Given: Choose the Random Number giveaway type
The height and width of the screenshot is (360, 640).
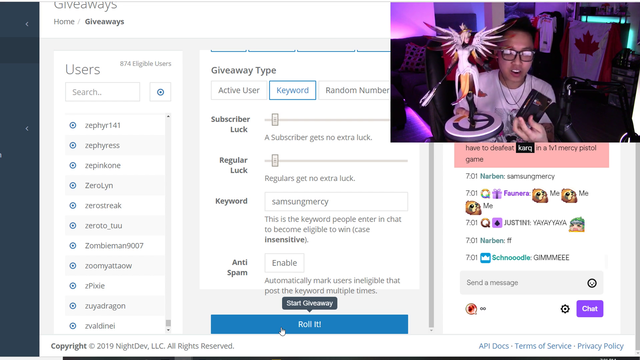Looking at the screenshot, I should (x=354, y=90).
